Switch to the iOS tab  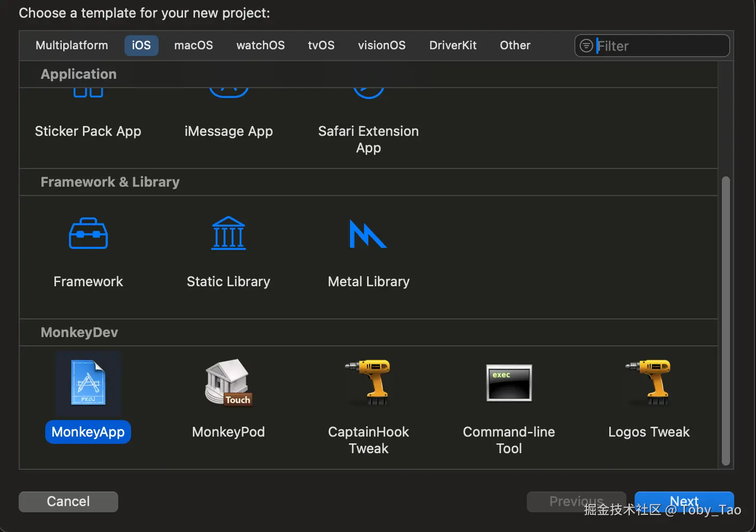tap(142, 46)
